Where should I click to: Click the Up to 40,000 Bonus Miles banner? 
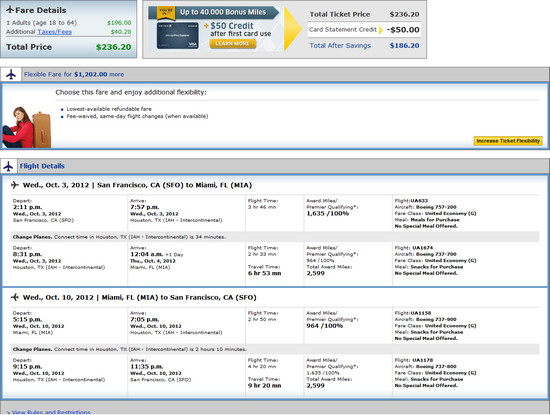pyautogui.click(x=214, y=12)
